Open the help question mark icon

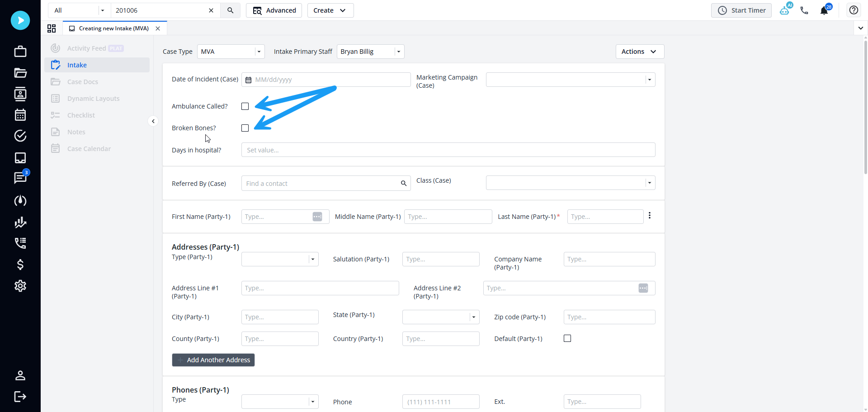(854, 10)
